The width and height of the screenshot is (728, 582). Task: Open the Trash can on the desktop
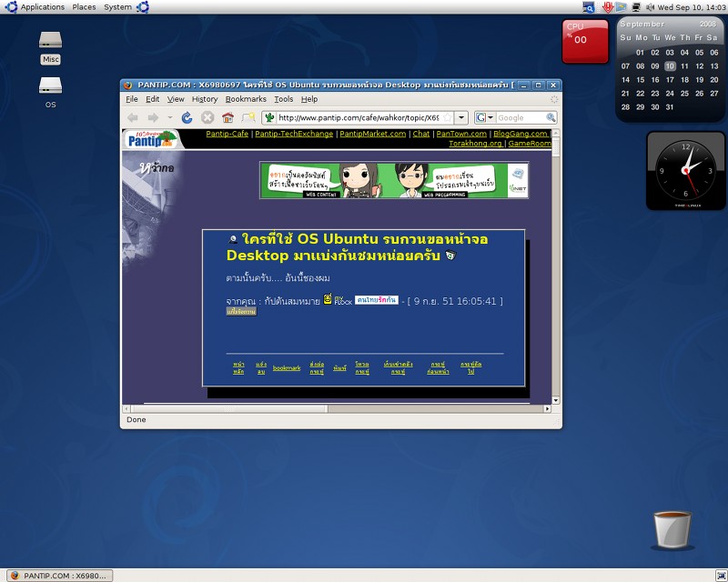click(x=672, y=530)
